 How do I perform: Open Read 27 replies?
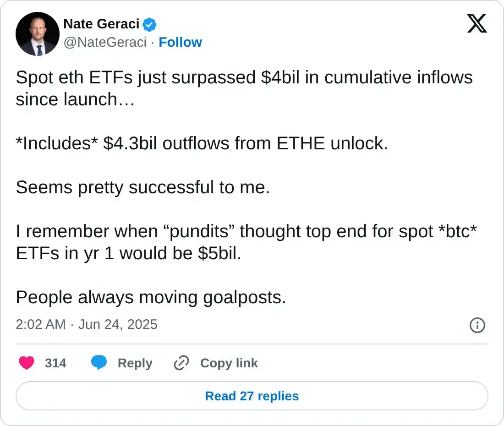[252, 396]
